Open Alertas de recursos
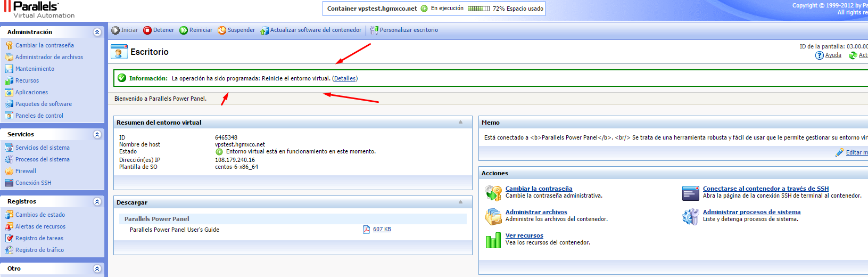Screen dimensions: 868x277 [x=40, y=226]
